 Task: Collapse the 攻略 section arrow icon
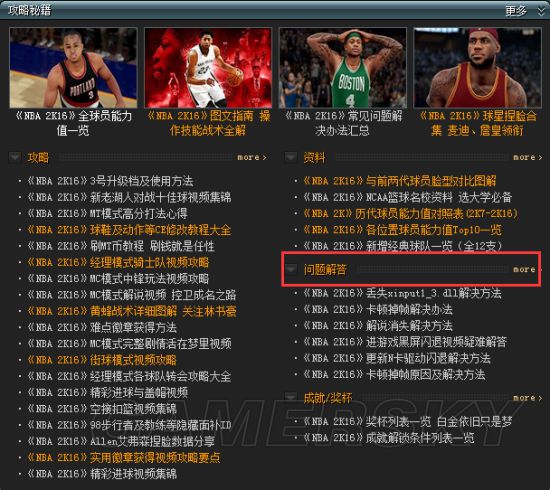(15, 157)
